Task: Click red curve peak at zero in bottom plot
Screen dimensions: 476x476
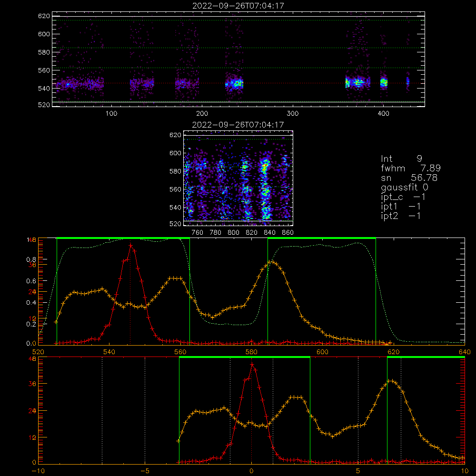Action: click(x=252, y=365)
